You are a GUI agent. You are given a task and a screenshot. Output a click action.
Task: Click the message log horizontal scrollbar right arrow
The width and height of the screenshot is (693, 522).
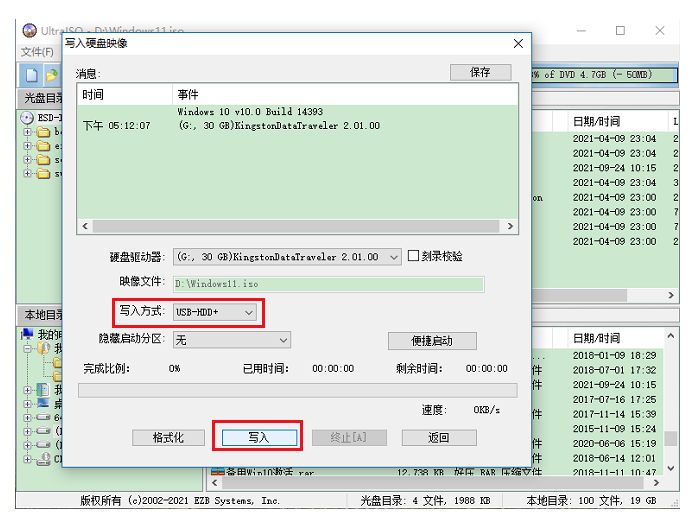click(x=510, y=227)
